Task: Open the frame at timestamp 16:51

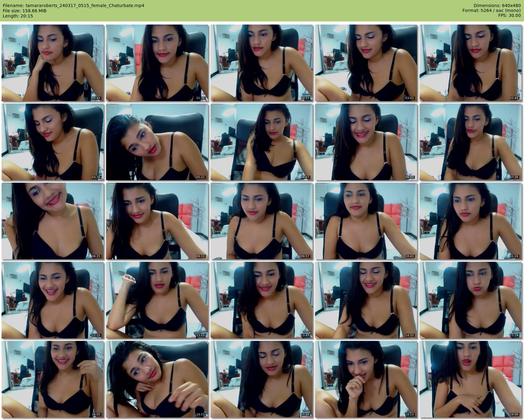Action: point(157,379)
